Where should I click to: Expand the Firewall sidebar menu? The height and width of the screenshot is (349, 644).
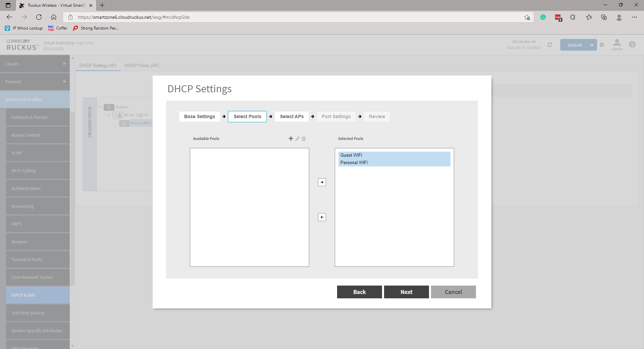click(35, 82)
